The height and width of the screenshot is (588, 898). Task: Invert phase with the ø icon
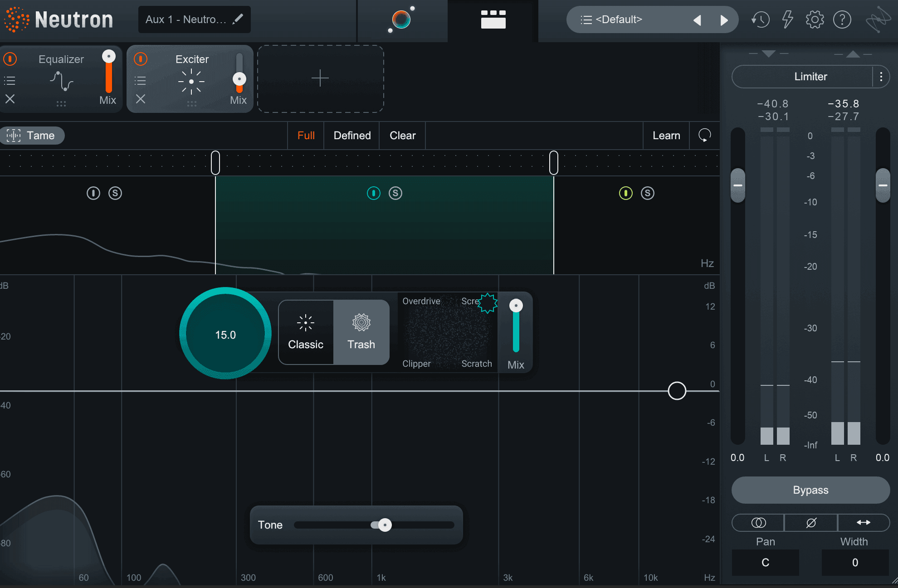click(x=811, y=523)
